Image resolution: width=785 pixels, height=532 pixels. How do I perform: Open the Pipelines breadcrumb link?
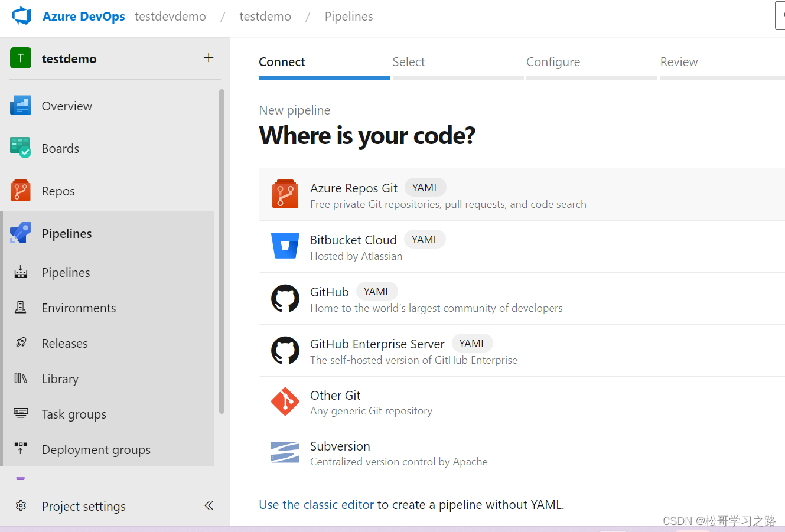tap(348, 16)
